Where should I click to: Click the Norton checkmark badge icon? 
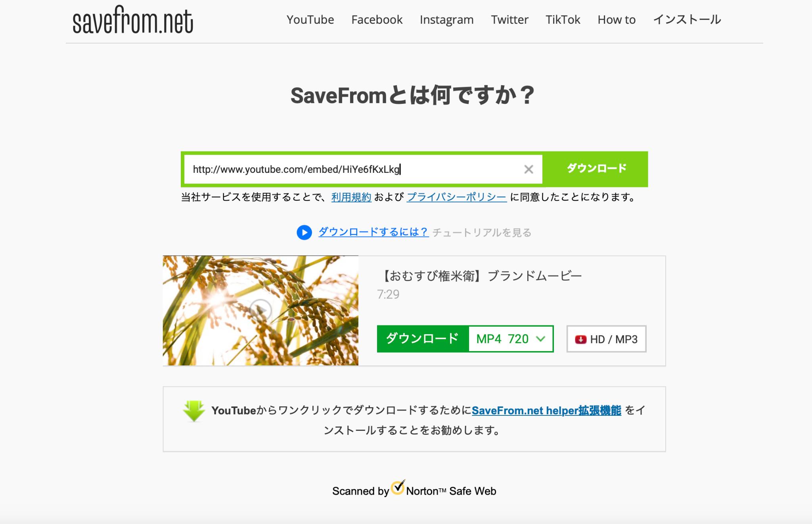[x=398, y=487]
